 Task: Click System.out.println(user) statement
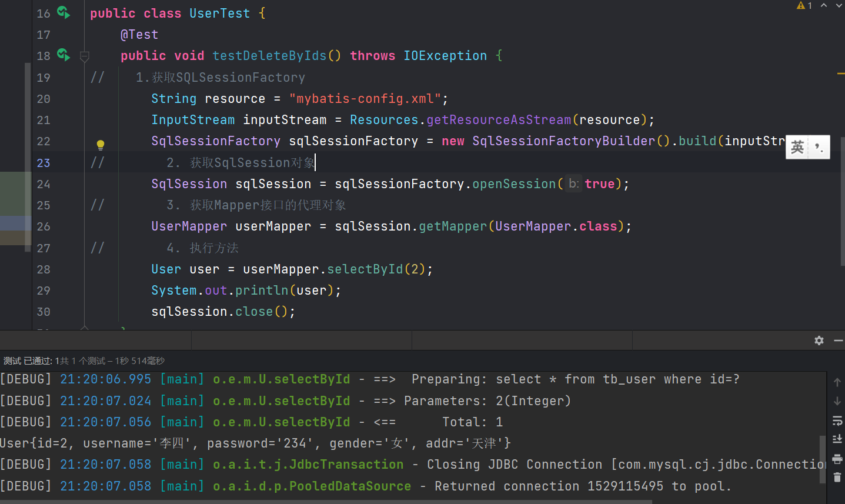tap(246, 291)
